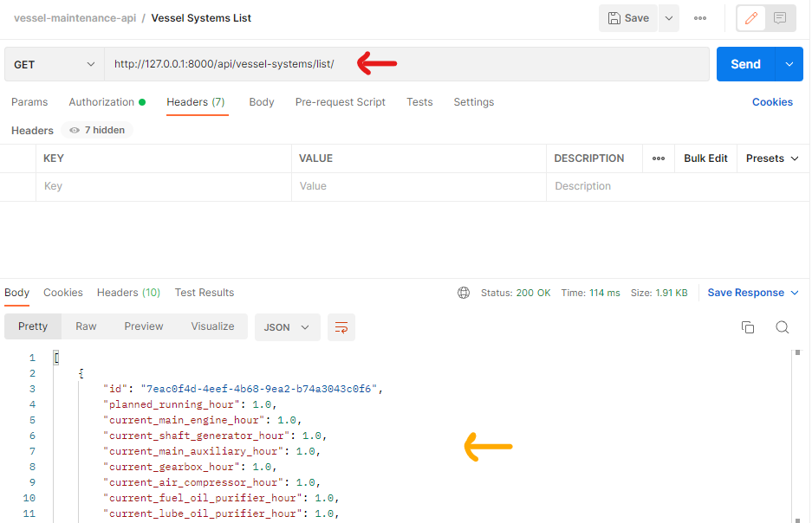
Task: Open the edit/pencil icon near Save
Action: [750, 17]
